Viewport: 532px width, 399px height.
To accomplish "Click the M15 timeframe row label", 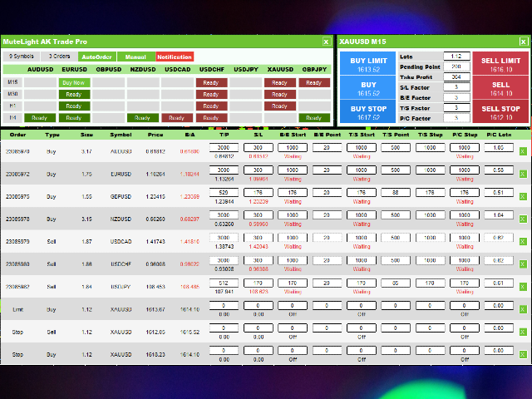I will [x=12, y=82].
